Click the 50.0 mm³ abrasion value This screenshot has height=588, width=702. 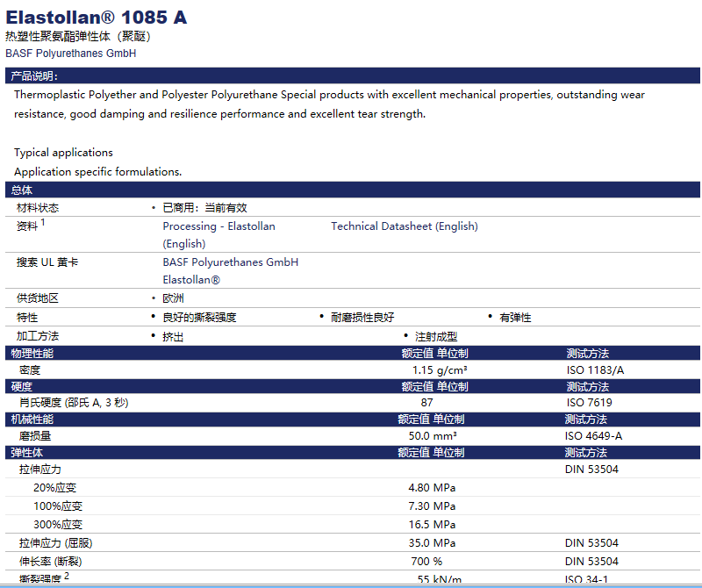click(x=433, y=436)
